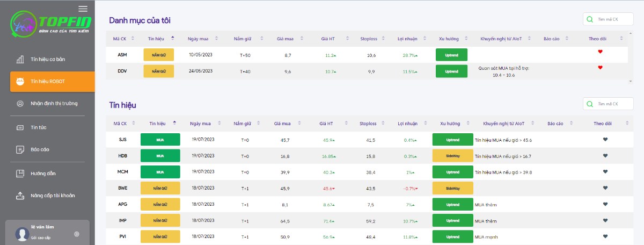Select stock code IMP
The width and height of the screenshot is (644, 245).
123,220
